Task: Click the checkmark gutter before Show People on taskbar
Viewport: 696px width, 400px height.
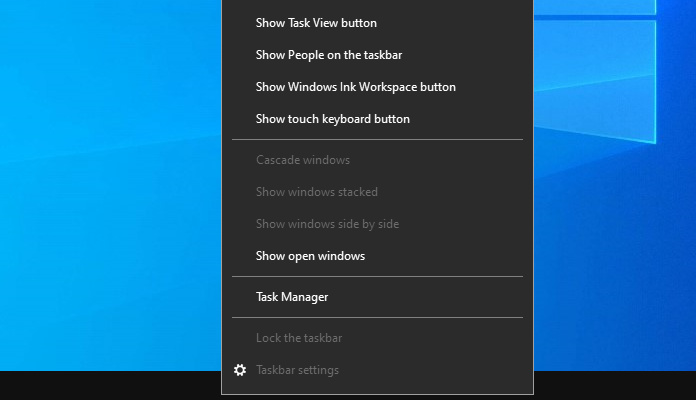Action: coord(240,55)
